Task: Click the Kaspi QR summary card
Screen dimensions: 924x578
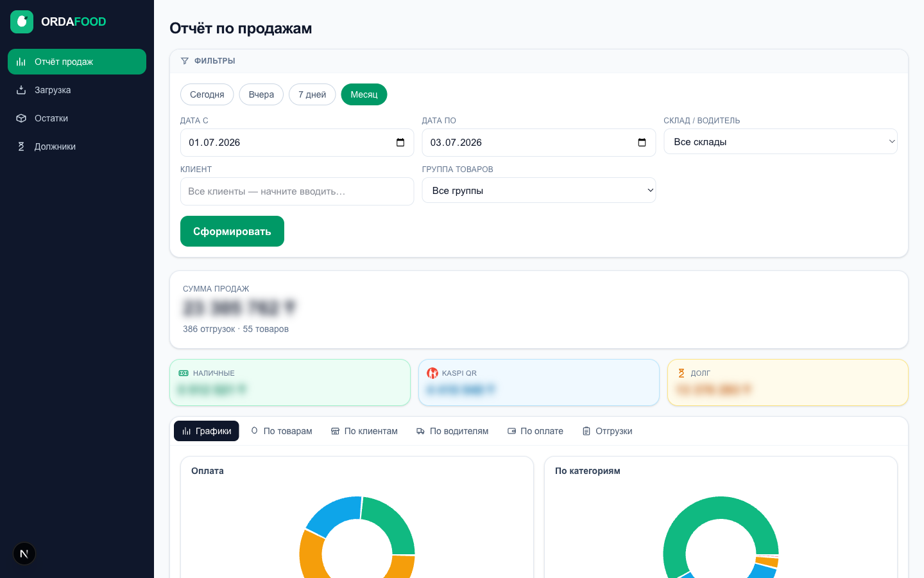Action: [539, 382]
